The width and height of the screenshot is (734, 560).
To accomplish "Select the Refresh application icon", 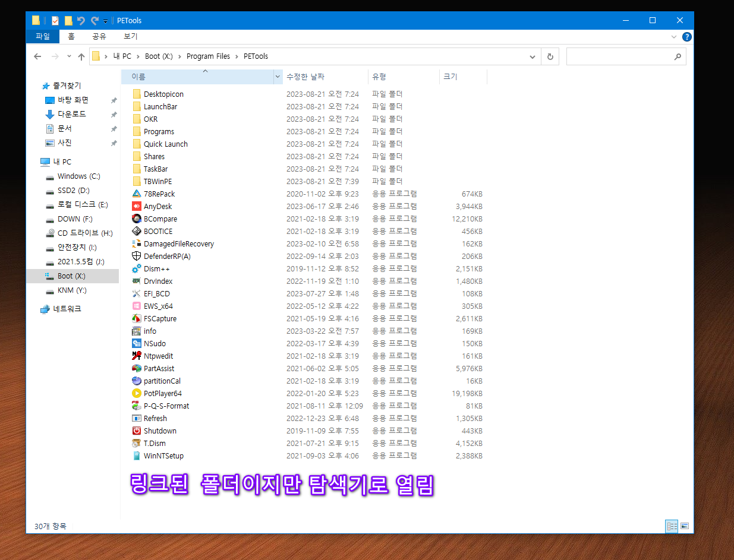I will 137,418.
